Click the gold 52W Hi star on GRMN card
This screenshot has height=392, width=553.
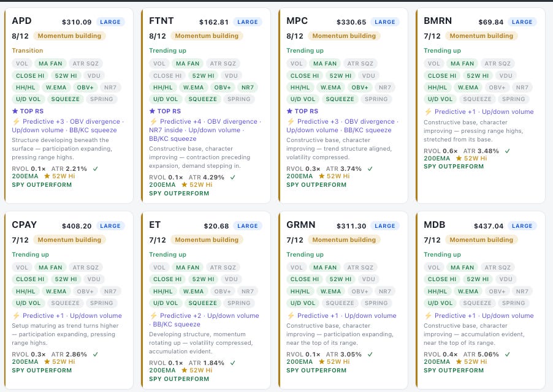point(322,362)
